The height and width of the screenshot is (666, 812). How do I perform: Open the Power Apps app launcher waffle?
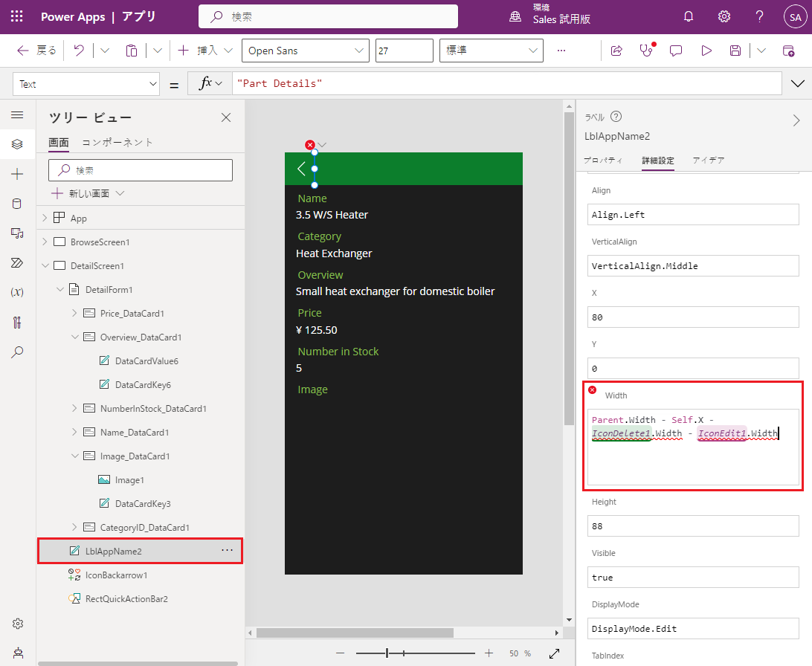coord(16,16)
